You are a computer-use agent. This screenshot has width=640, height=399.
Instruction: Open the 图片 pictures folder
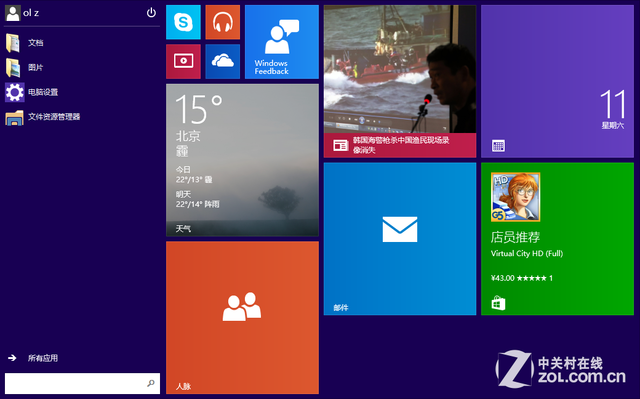coord(24,68)
